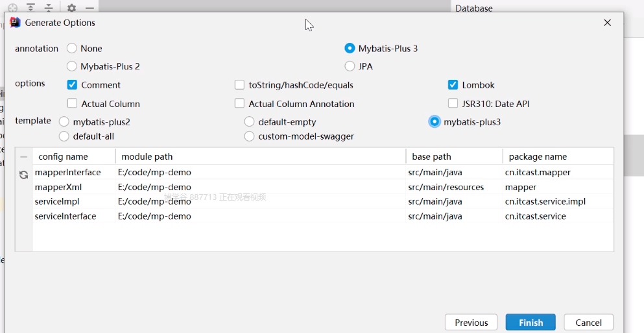Click the hide panel minus icon
Image resolution: width=644 pixels, height=333 pixels.
coord(89,8)
